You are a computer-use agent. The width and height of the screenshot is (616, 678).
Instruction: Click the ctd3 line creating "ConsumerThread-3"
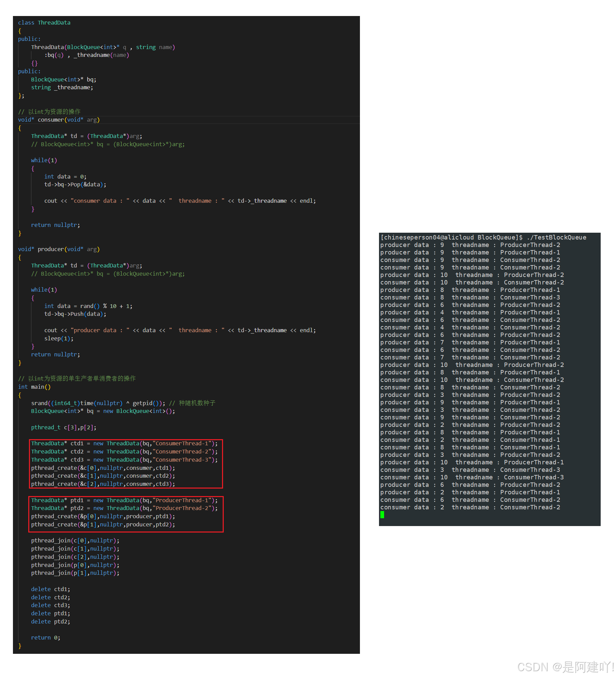124,460
